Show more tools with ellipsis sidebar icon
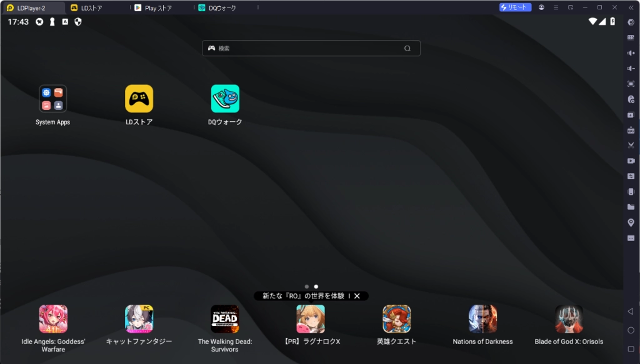This screenshot has width=640, height=364. (x=631, y=238)
